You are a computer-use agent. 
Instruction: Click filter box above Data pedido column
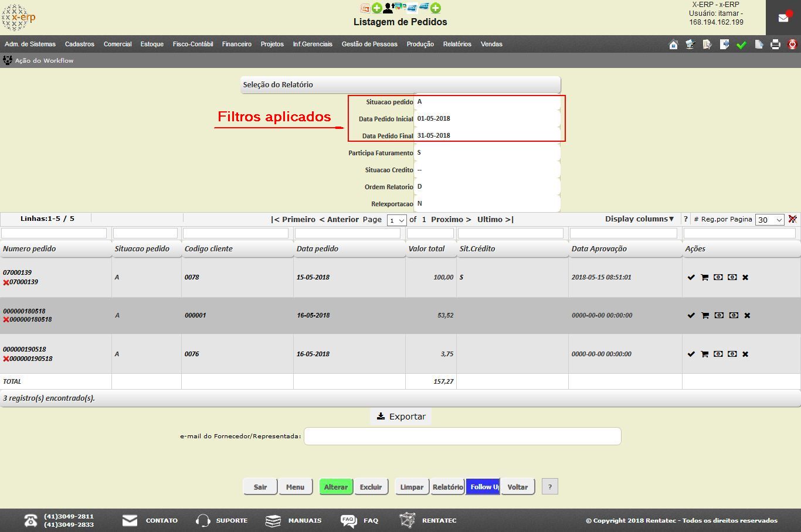click(x=347, y=233)
